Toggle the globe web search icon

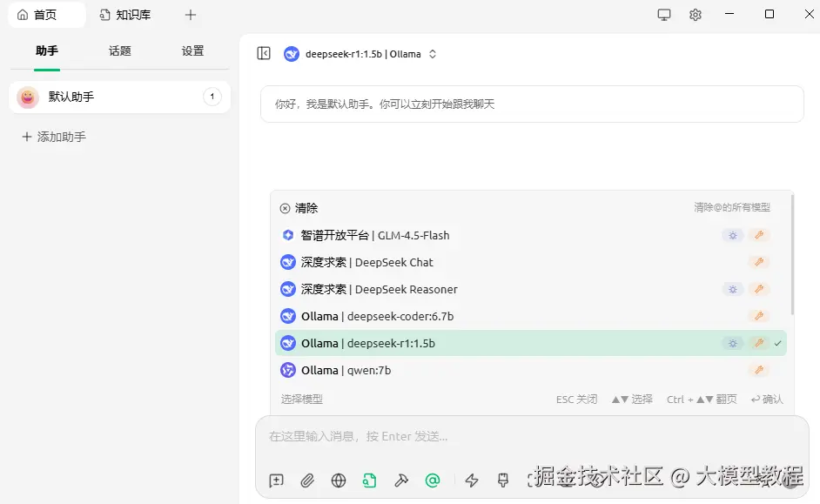[339, 480]
